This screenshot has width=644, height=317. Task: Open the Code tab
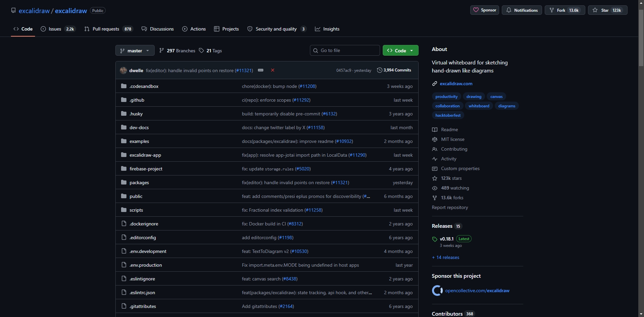point(23,29)
